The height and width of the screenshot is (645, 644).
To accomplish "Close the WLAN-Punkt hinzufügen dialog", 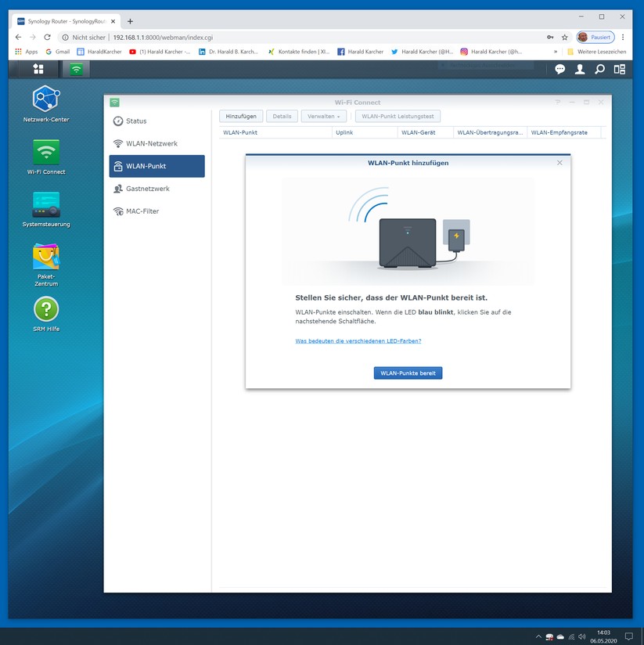I will (559, 163).
